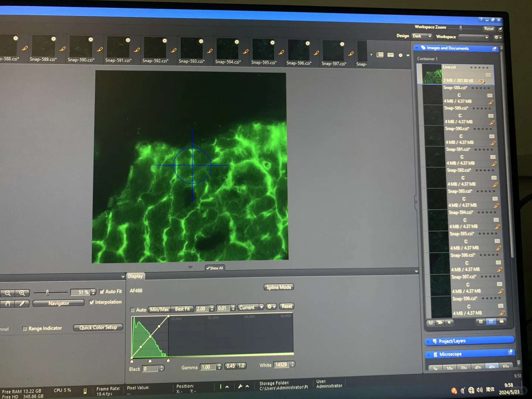Switch document list to thumbnail view
This screenshot has height=399, width=532.
pyautogui.click(x=501, y=321)
